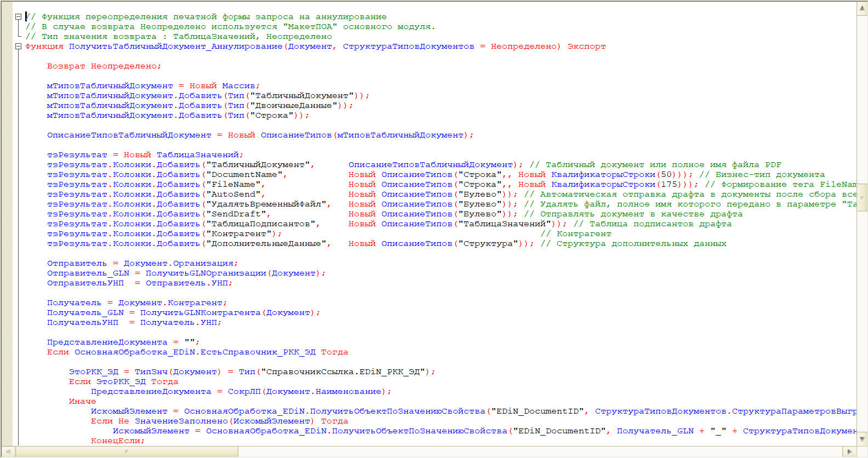The image size is (868, 458).
Task: Click the 'Функция переопределения печатной формы' comment line
Action: tap(205, 17)
